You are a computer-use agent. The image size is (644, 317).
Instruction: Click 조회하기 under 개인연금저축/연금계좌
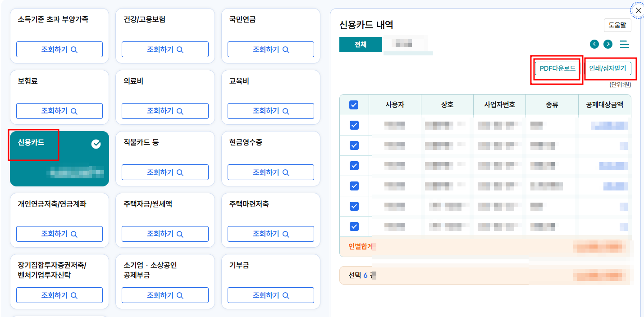coord(59,234)
